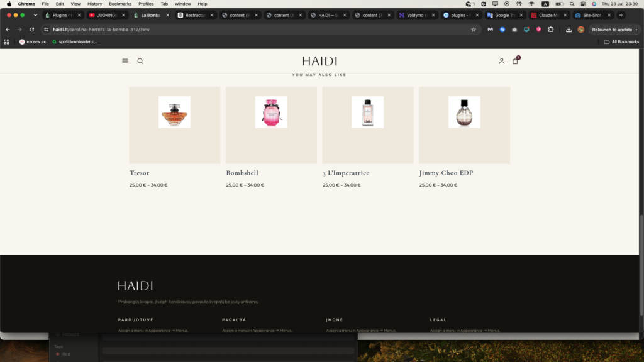Viewport: 644px width, 362px height.
Task: Open the shopping cart bag icon
Action: click(x=515, y=61)
